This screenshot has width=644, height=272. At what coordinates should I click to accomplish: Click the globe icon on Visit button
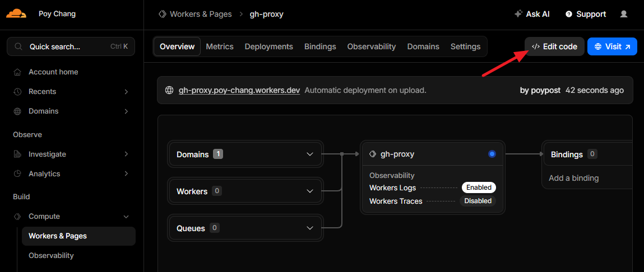pyautogui.click(x=598, y=47)
